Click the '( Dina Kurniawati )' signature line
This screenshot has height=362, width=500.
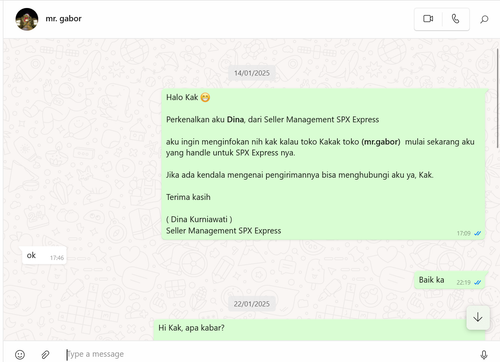[x=199, y=219]
